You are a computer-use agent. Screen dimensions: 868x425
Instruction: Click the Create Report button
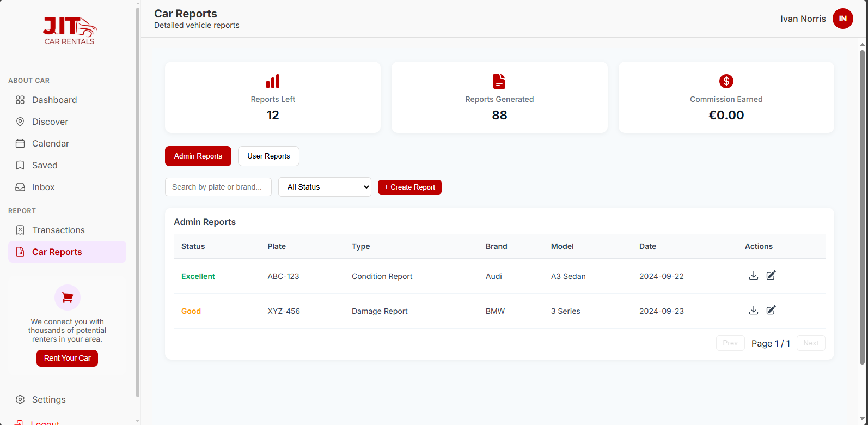409,187
